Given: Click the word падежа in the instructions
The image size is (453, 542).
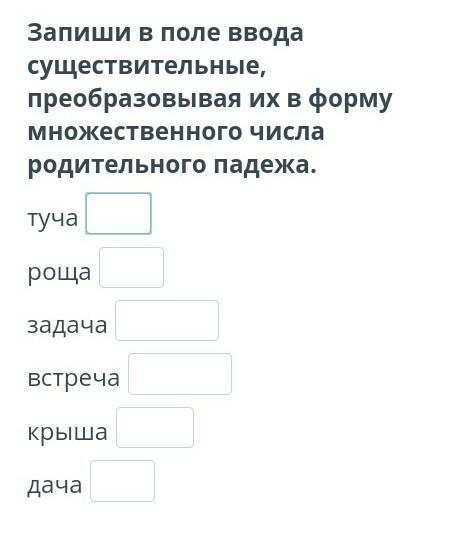Looking at the screenshot, I should click(265, 165).
